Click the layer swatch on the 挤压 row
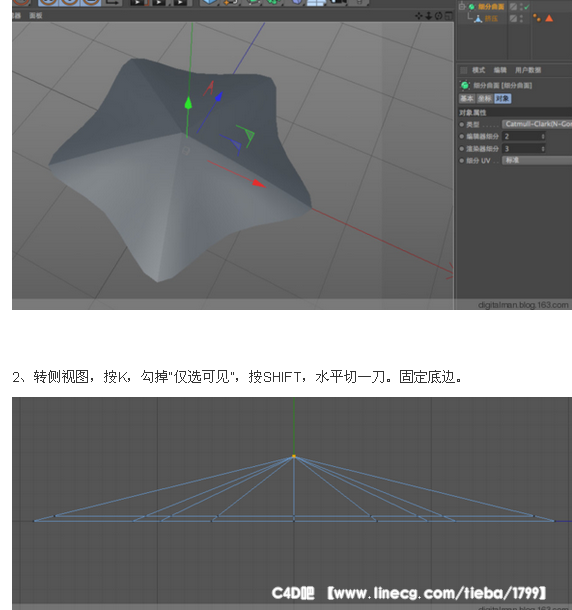The height and width of the screenshot is (610, 572). [x=513, y=19]
